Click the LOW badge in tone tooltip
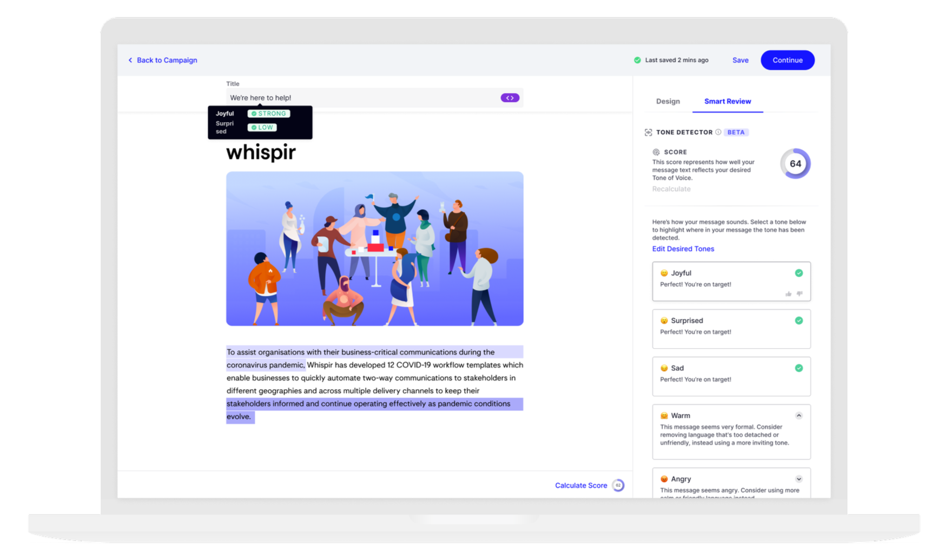The width and height of the screenshot is (944, 560). [x=262, y=128]
